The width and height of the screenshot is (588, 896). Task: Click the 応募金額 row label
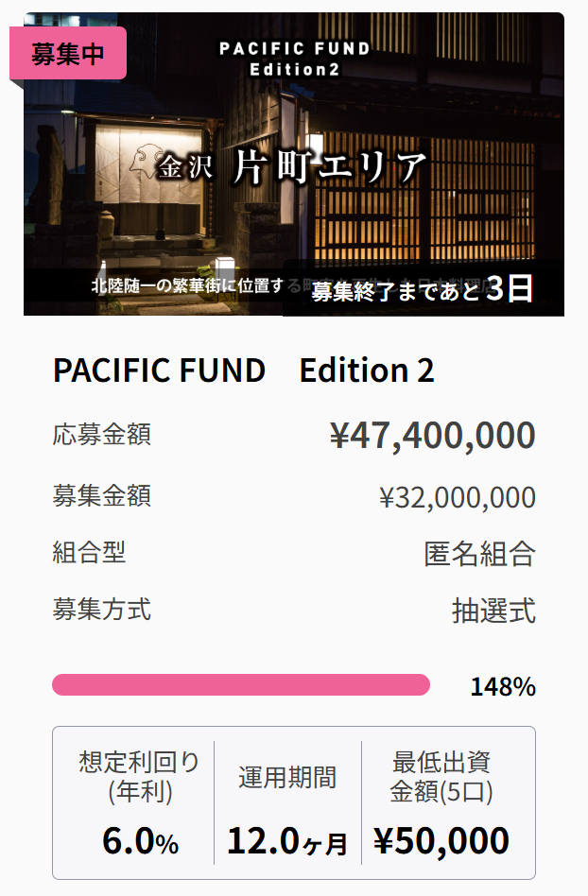click(x=102, y=435)
